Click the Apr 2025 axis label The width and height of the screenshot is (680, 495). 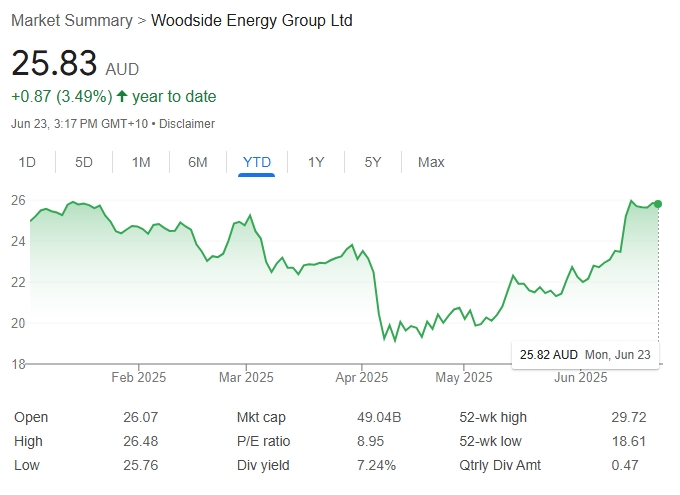(360, 377)
